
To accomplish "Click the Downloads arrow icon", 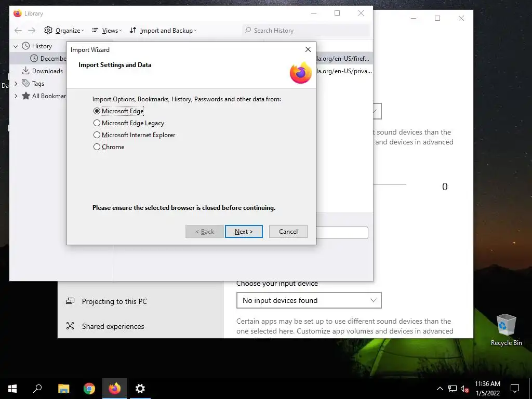I will 25,71.
